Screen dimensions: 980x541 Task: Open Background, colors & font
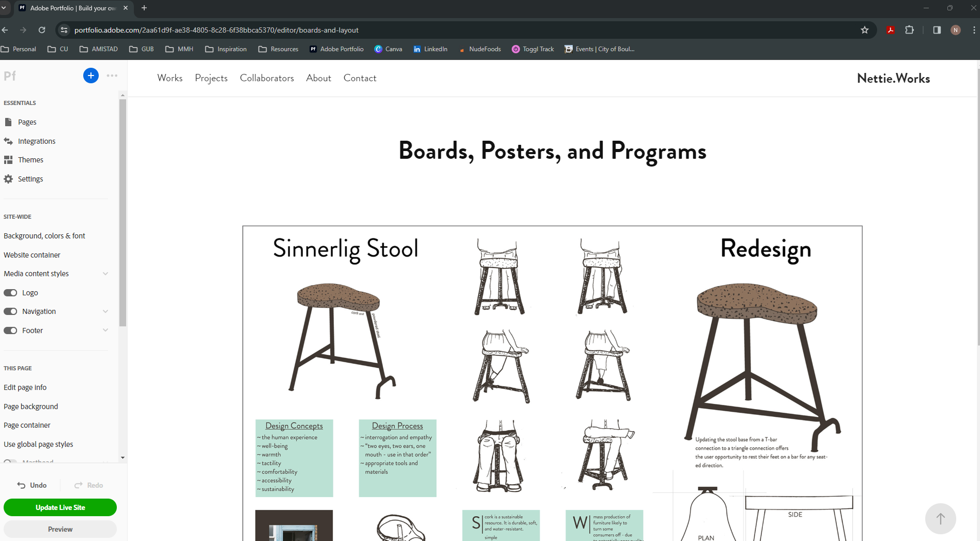44,236
